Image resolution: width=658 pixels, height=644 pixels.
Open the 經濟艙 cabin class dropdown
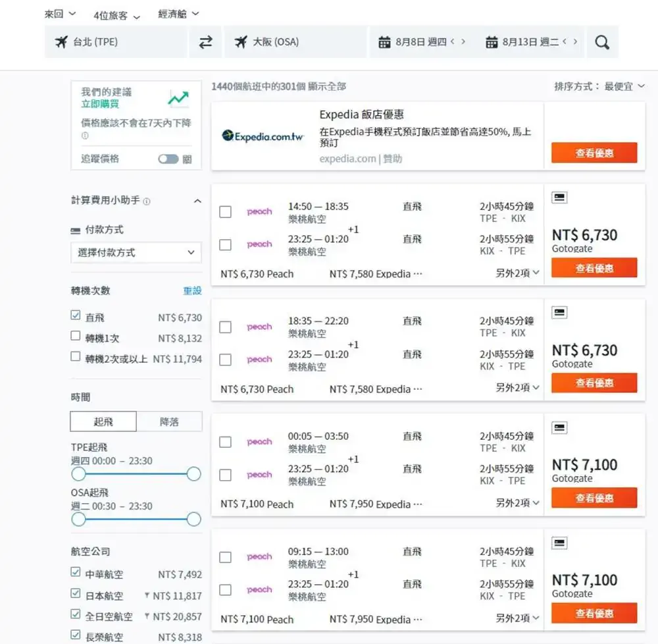178,14
